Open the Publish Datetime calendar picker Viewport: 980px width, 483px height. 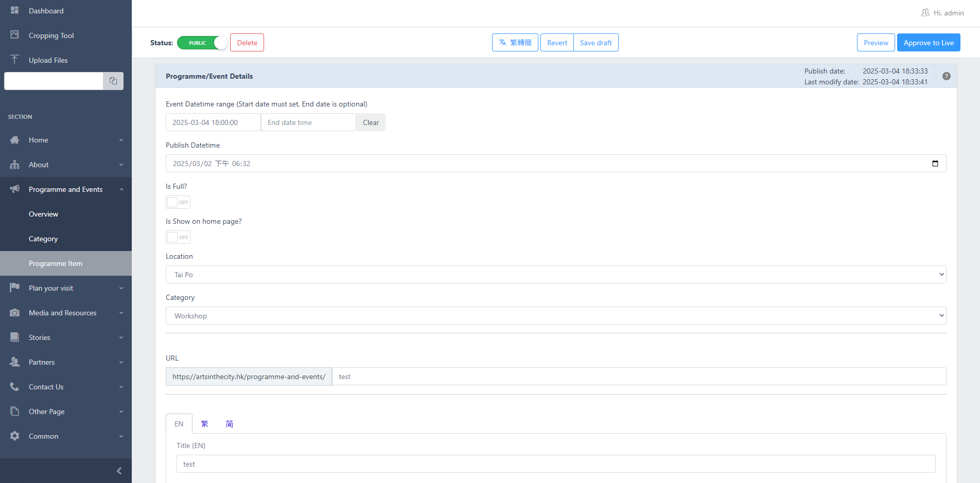[936, 163]
